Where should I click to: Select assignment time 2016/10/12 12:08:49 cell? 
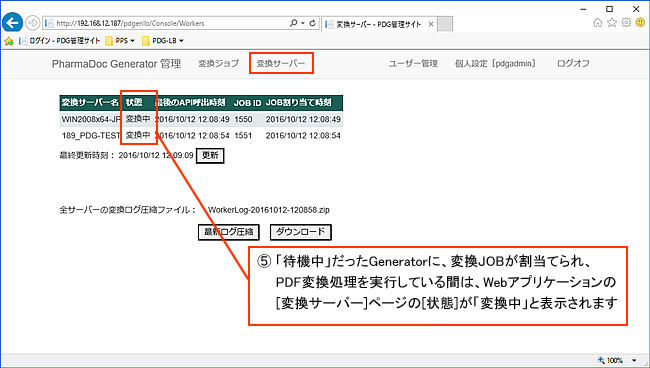coord(303,119)
